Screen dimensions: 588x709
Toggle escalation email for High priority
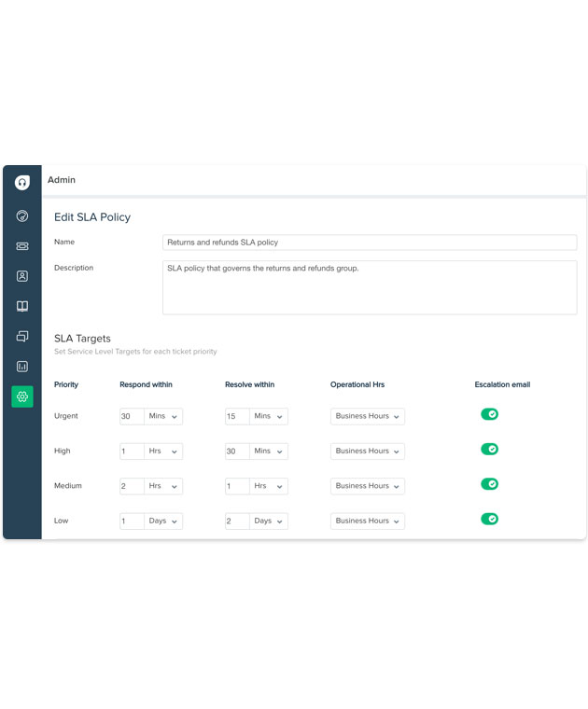489,449
